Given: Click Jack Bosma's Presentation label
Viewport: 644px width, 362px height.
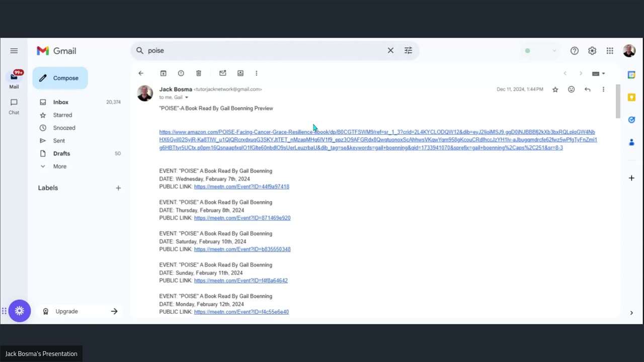Looking at the screenshot, I should (41, 354).
